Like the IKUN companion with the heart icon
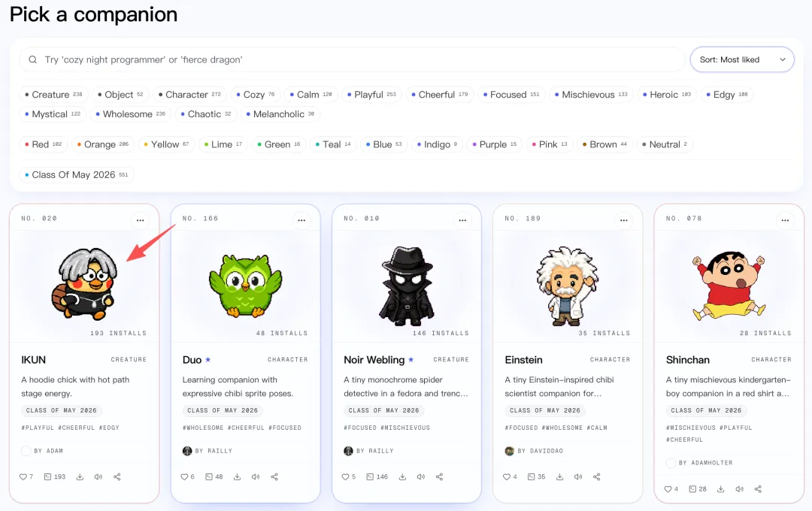This screenshot has width=812, height=511. 23,477
